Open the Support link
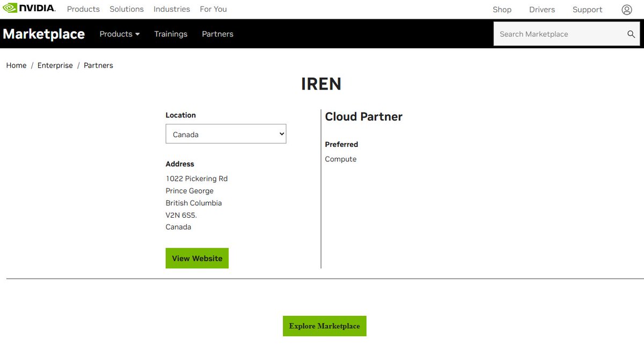 click(587, 10)
